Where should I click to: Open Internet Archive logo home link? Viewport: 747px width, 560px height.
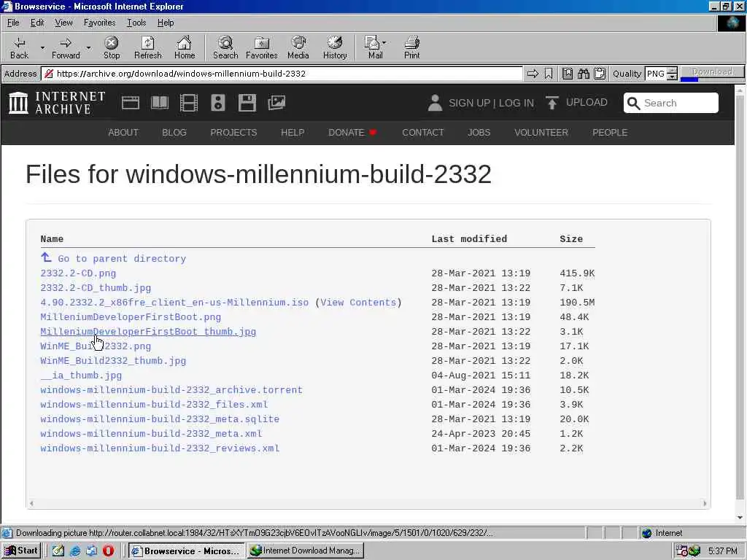57,103
